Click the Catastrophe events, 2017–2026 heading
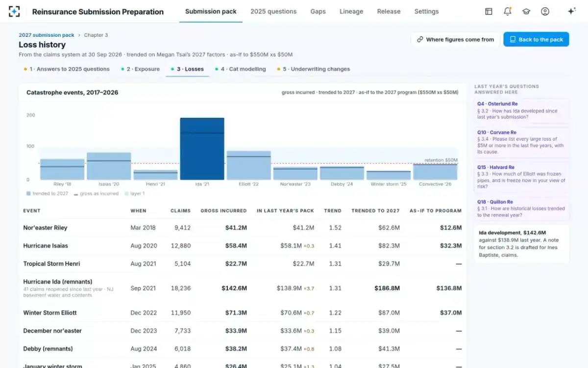 pos(72,92)
